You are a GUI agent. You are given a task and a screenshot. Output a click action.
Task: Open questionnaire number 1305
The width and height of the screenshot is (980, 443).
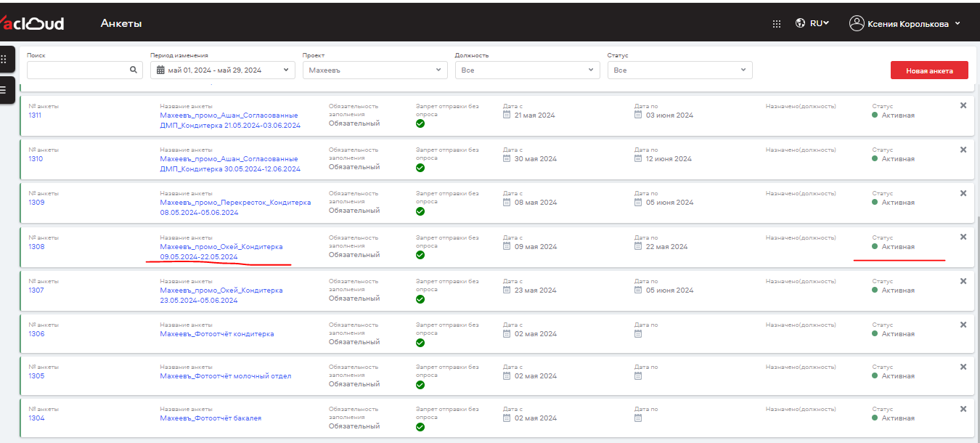[x=36, y=375]
